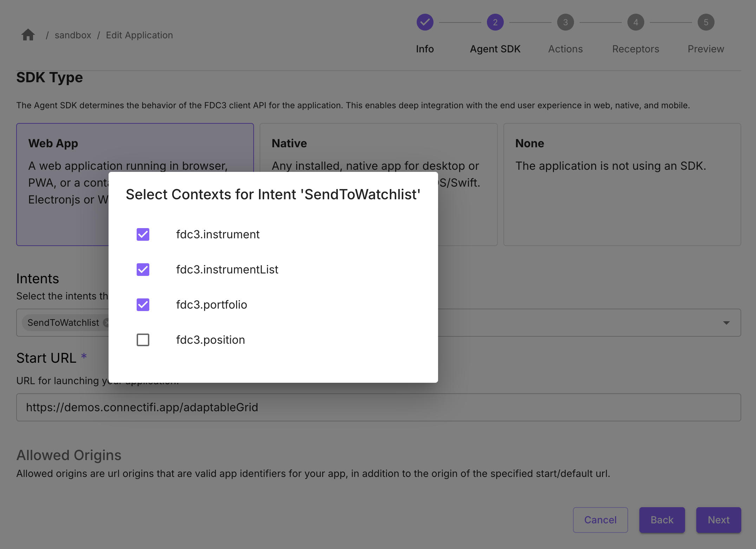This screenshot has height=549, width=756.
Task: Open the Info step label
Action: coord(425,49)
